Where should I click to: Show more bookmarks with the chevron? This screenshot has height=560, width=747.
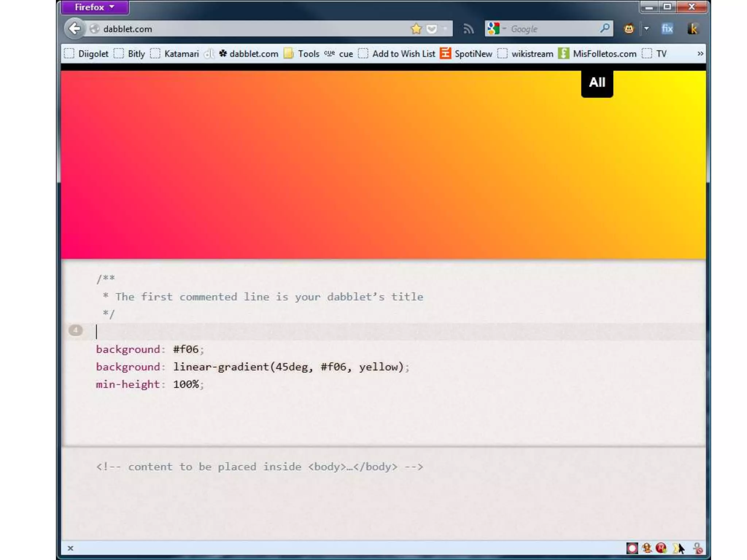[700, 54]
